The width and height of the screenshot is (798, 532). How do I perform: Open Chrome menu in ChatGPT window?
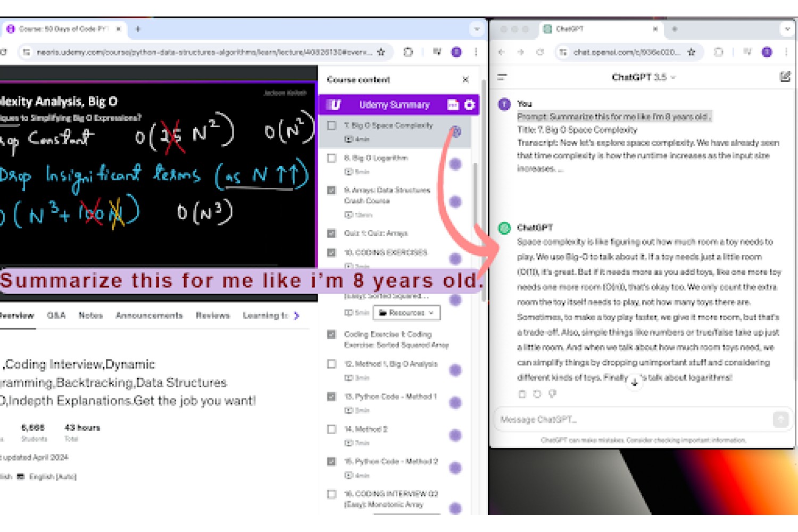[x=786, y=52]
